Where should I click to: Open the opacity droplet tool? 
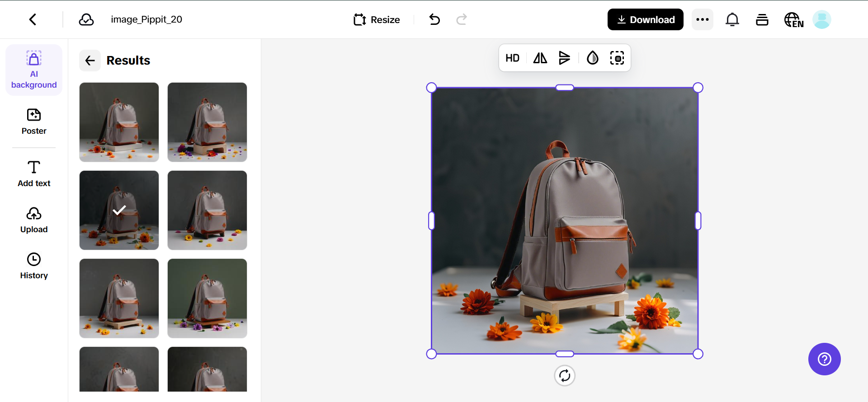pyautogui.click(x=593, y=58)
